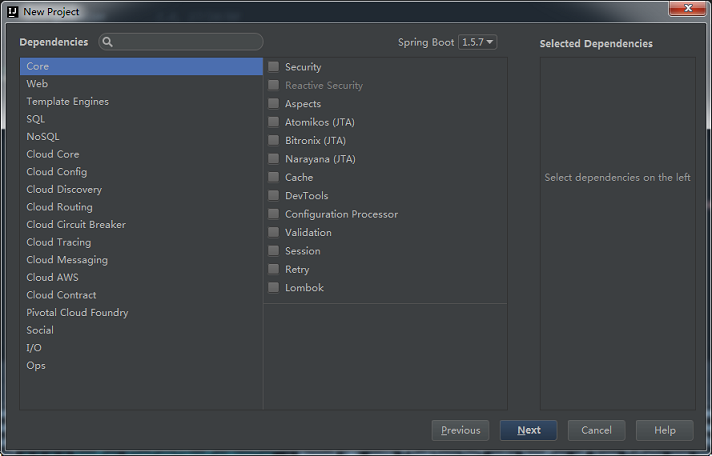Image resolution: width=712 pixels, height=456 pixels.
Task: Toggle the Atomikos (JTA) checkbox
Action: pyautogui.click(x=273, y=122)
